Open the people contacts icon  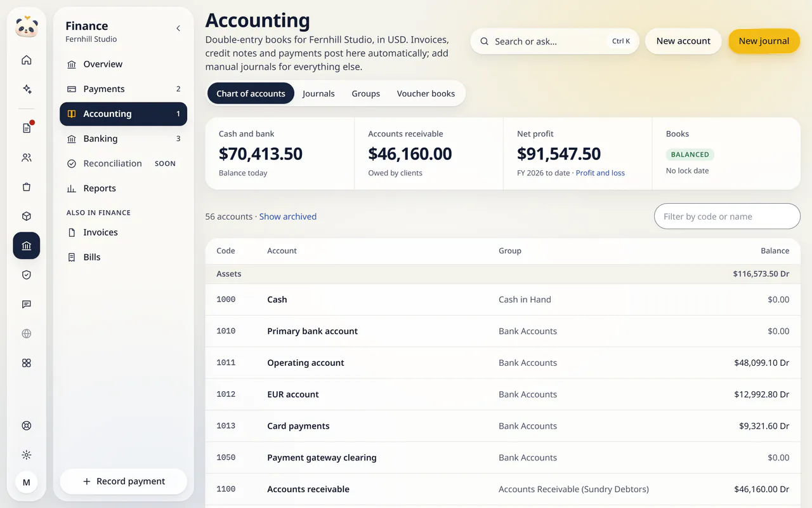pos(27,157)
